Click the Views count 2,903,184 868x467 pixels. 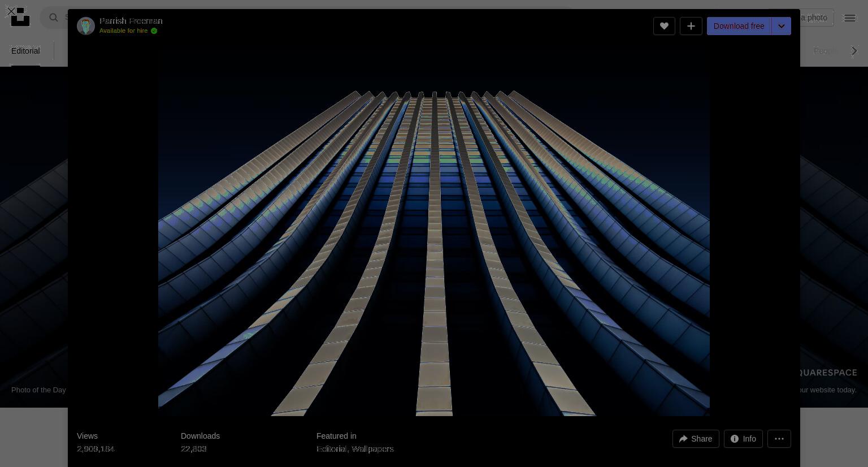tap(96, 449)
